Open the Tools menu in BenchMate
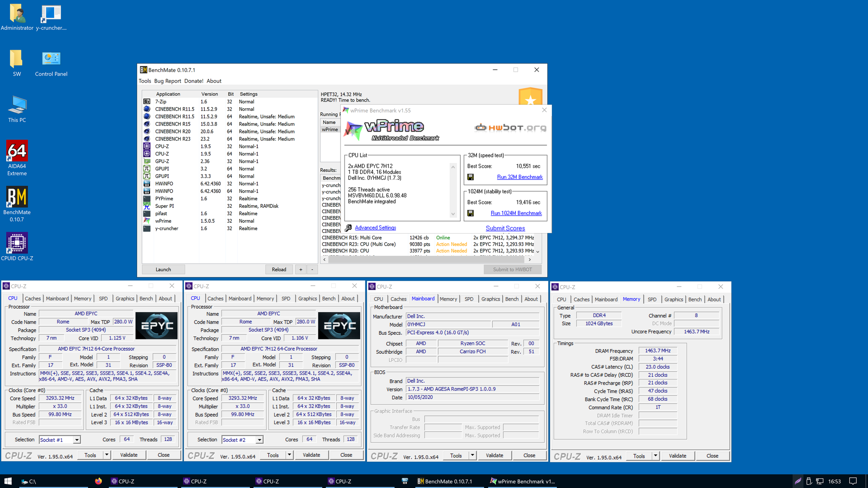This screenshot has width=868, height=488. [x=145, y=81]
